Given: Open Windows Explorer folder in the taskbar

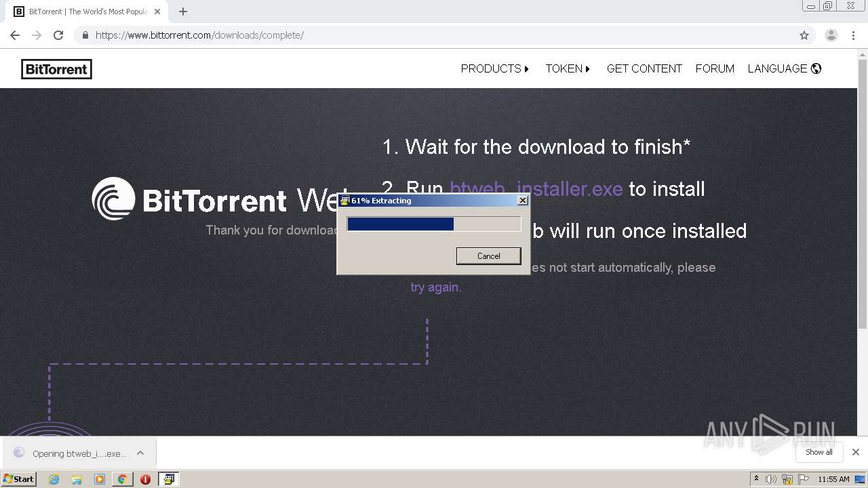Looking at the screenshot, I should click(x=77, y=479).
